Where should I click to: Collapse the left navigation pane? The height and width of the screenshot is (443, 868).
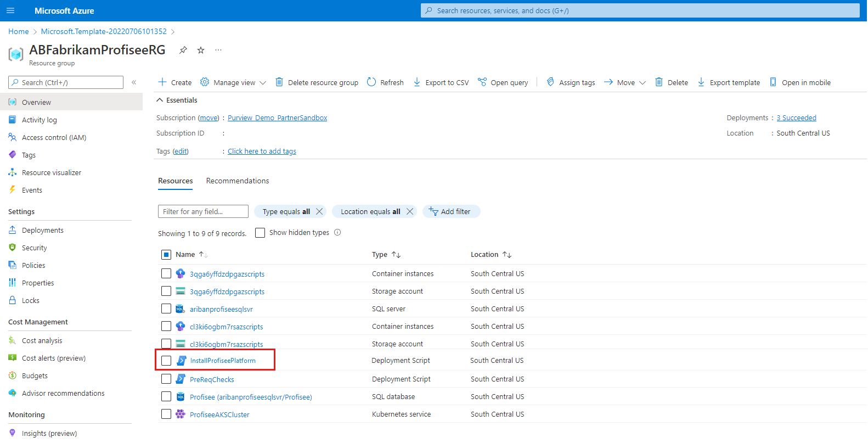coord(134,82)
